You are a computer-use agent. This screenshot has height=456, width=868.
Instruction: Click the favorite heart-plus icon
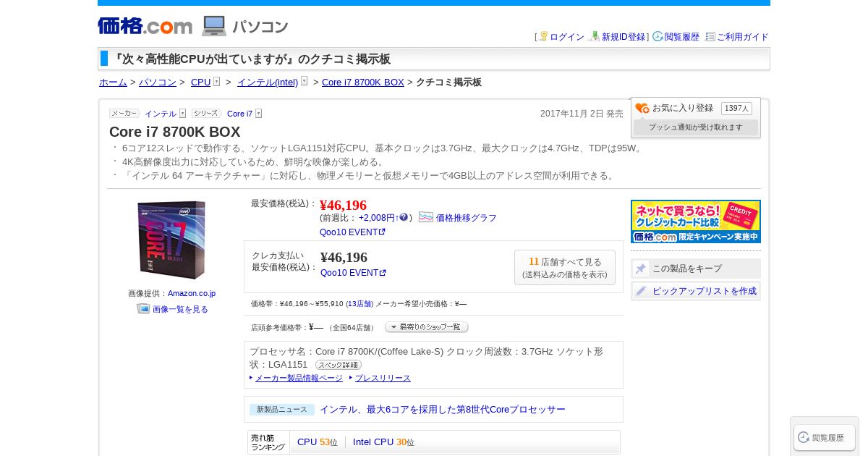[642, 109]
